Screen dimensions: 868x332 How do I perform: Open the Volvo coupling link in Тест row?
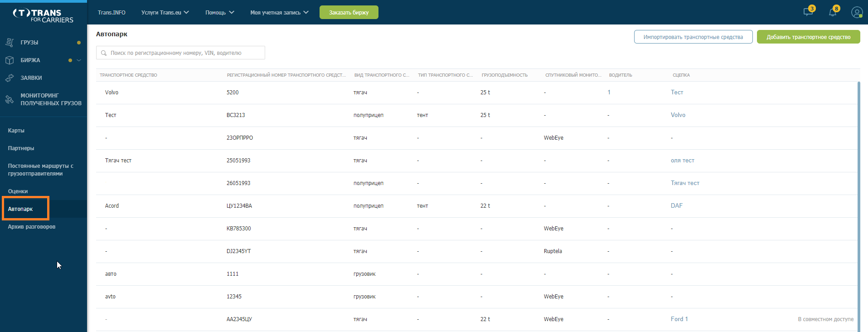[678, 115]
